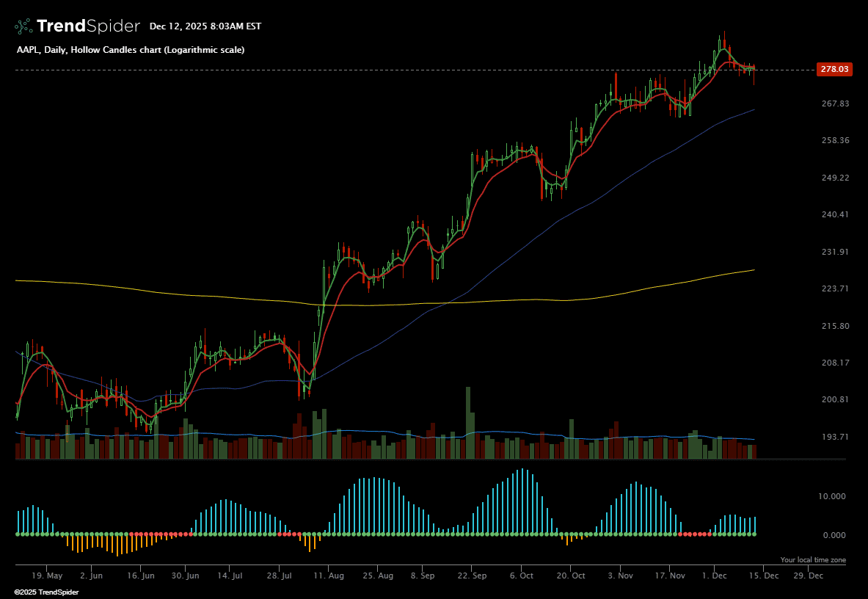Screen dimensions: 868x599
Task: Click the 29. Dec date marker
Action: (809, 576)
